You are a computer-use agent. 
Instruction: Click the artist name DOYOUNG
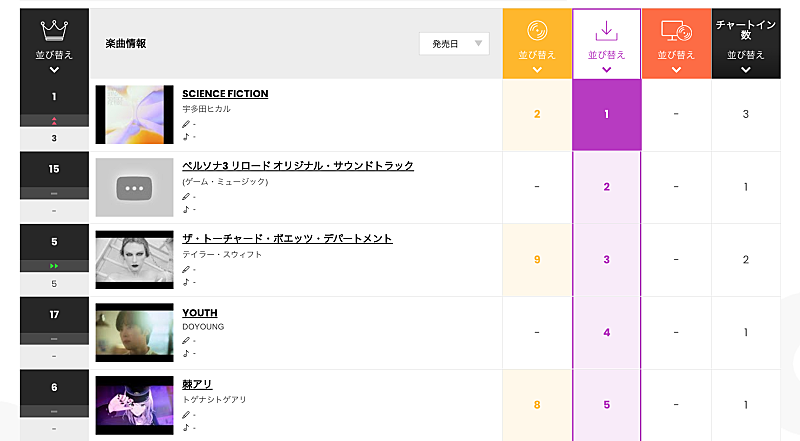203,327
